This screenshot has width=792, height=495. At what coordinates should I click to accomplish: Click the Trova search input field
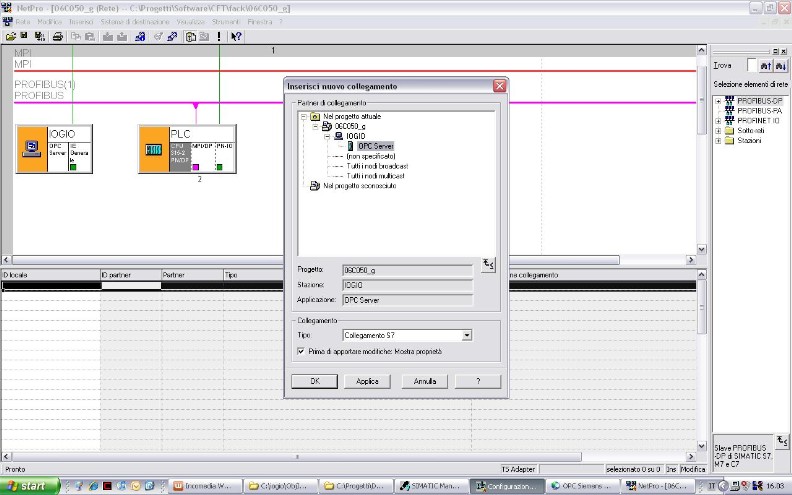(x=751, y=65)
